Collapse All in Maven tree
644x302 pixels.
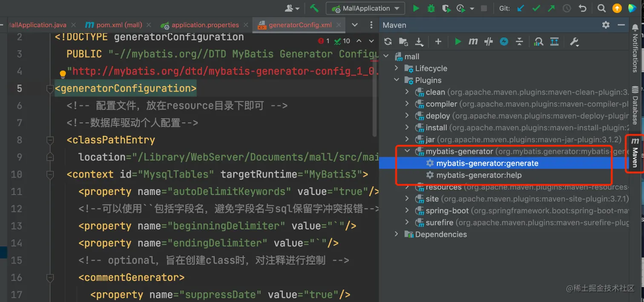(519, 41)
